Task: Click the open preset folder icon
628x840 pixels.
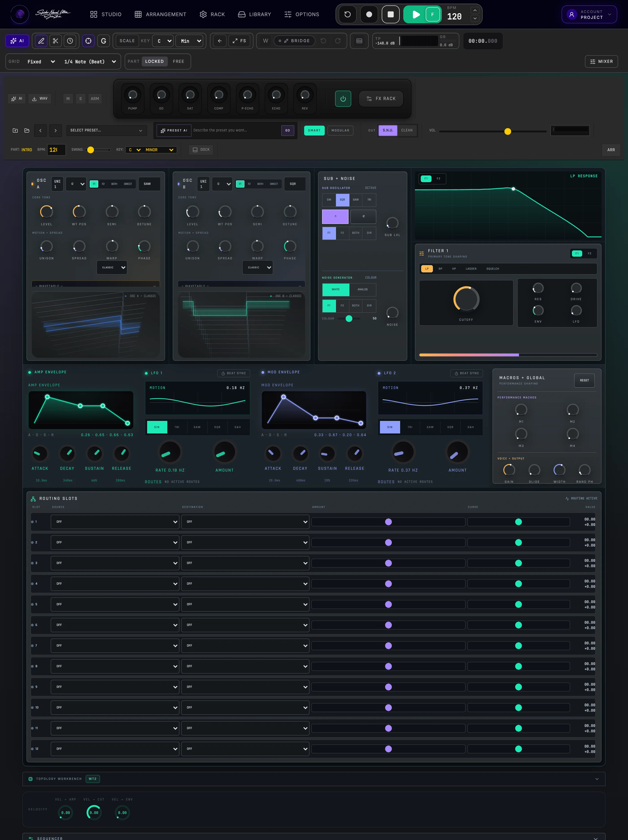Action: pos(27,131)
